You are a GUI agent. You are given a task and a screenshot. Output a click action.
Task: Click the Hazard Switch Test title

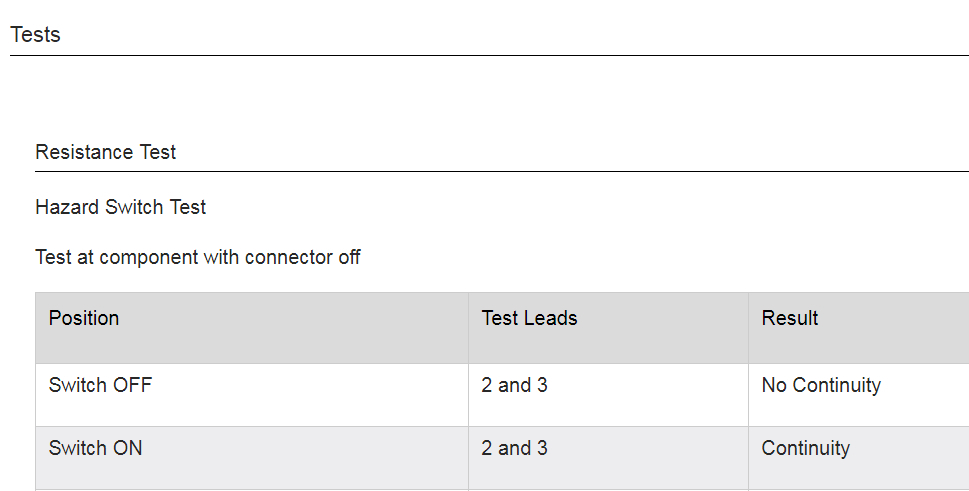tap(120, 208)
